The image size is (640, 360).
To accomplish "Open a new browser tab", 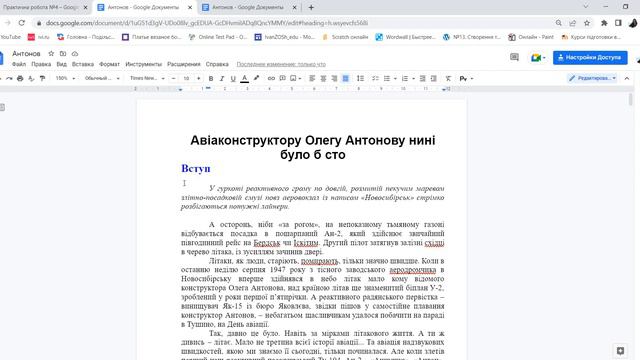I will pyautogui.click(x=311, y=7).
